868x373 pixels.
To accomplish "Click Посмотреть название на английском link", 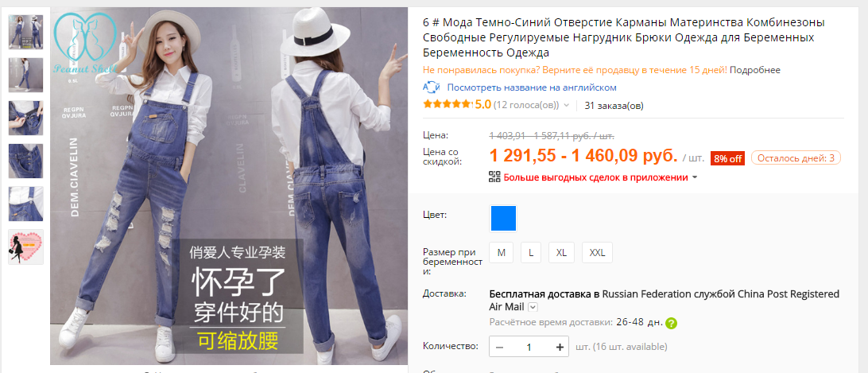I will click(x=532, y=87).
